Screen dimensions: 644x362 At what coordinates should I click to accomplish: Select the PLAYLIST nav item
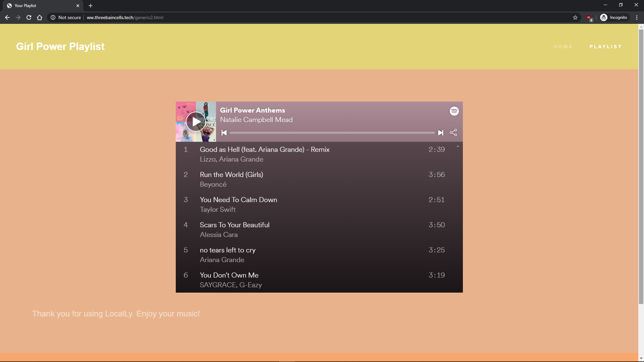click(606, 47)
